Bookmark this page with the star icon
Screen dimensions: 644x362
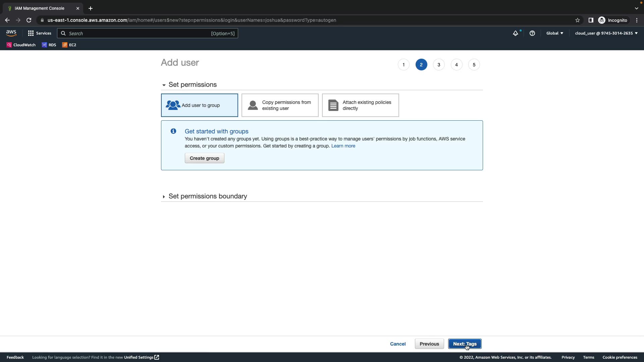point(577,20)
